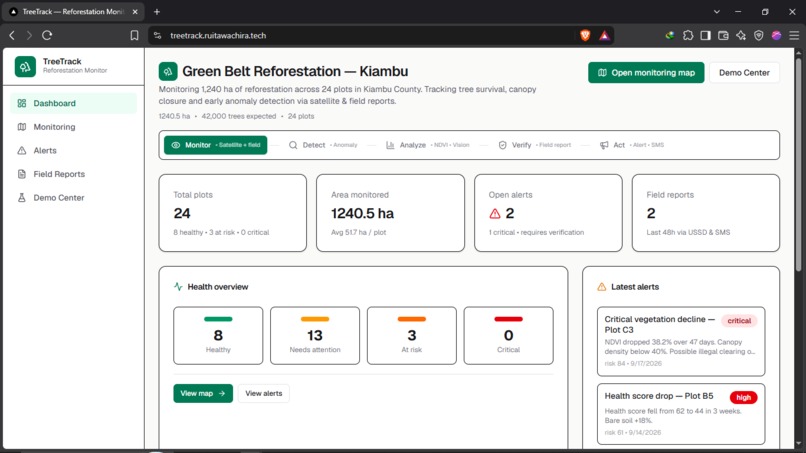Click the Brave shields lion icon
The height and width of the screenshot is (453, 806).
585,35
